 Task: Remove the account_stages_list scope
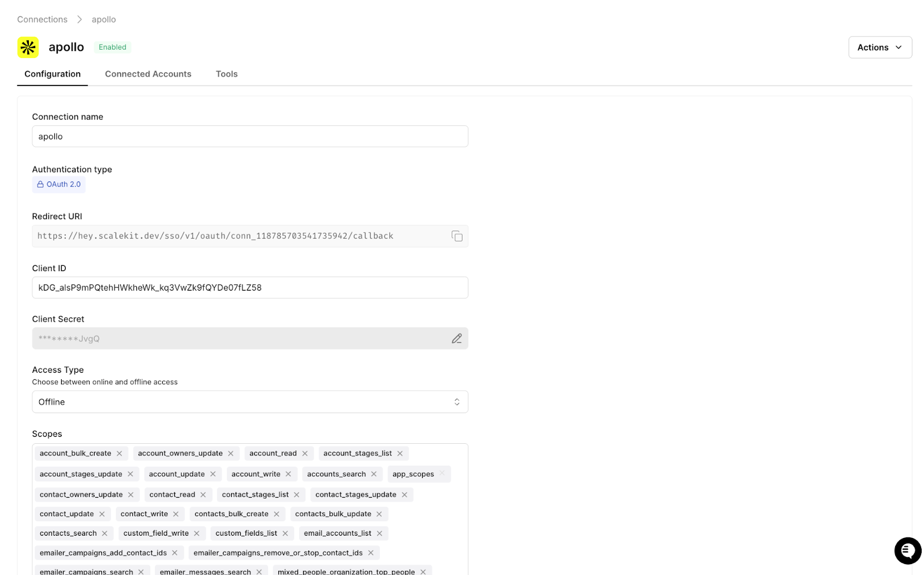tap(400, 454)
